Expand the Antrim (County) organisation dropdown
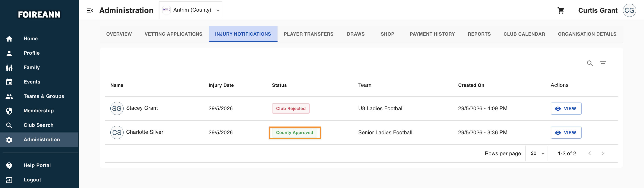This screenshot has width=644, height=188. (x=191, y=10)
